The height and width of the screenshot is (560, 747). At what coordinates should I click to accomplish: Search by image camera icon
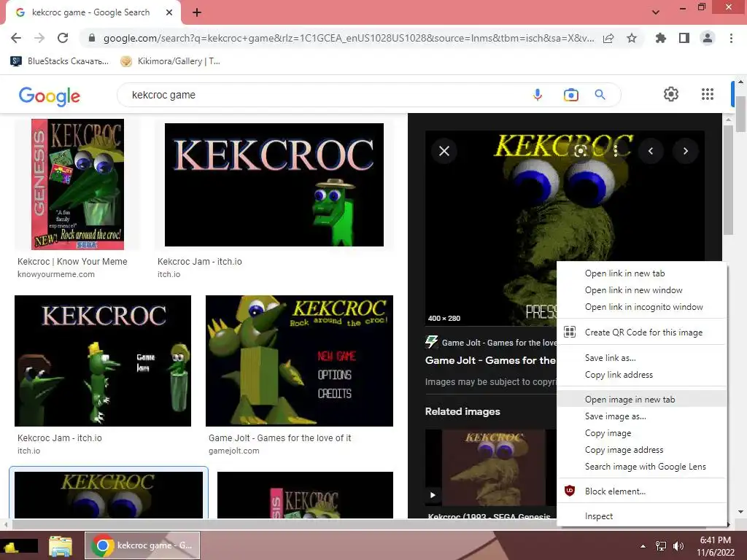coord(570,95)
